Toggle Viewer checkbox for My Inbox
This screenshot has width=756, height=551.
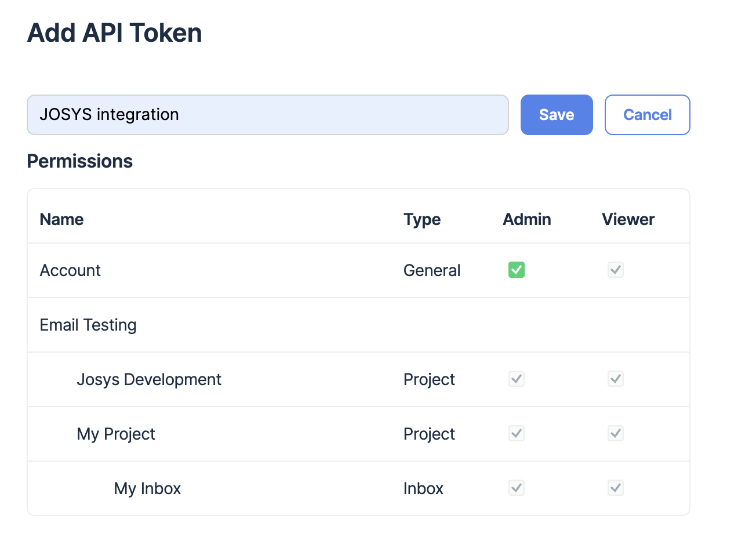[616, 488]
